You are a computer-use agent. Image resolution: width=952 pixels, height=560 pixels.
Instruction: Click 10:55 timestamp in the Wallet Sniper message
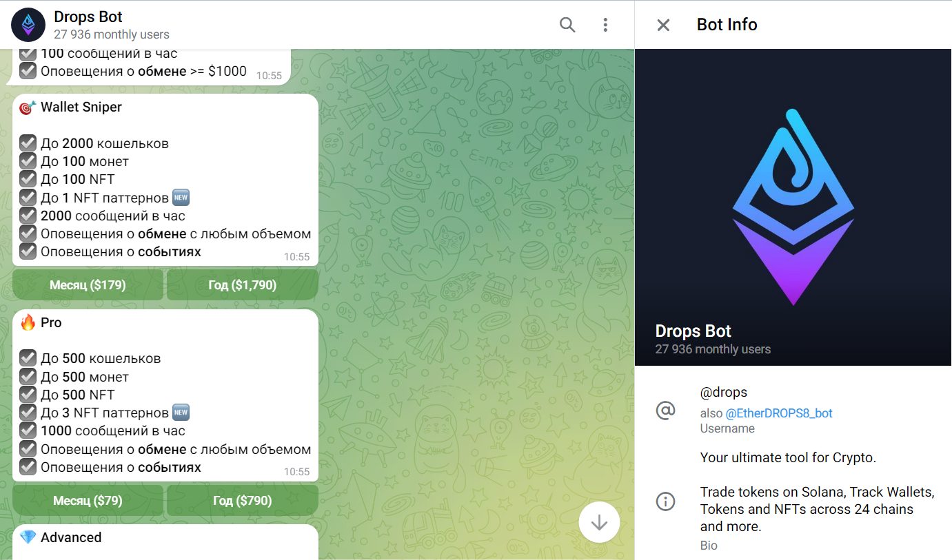(297, 256)
